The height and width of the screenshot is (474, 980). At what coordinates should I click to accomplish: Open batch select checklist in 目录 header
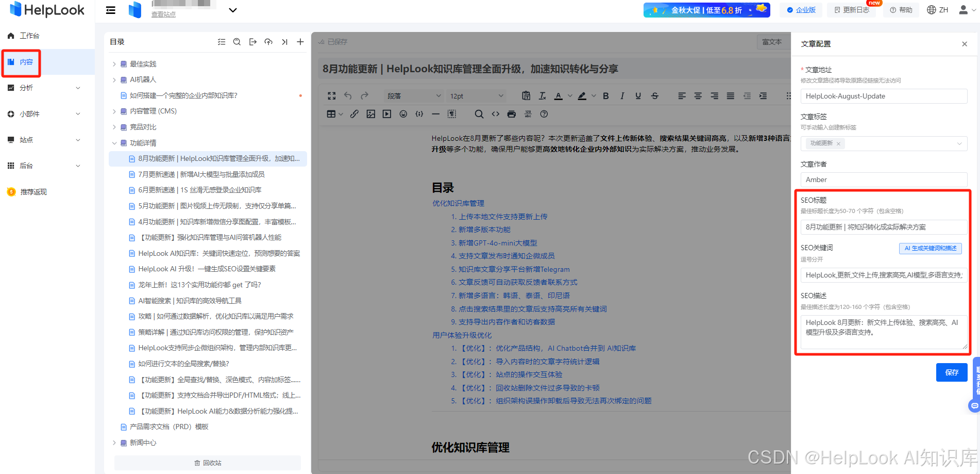(x=222, y=42)
